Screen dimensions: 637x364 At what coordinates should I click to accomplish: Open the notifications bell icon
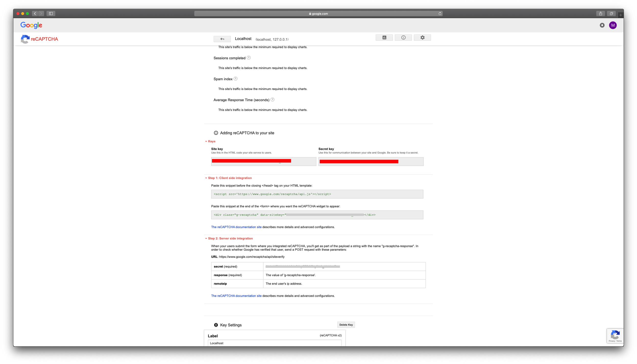(602, 25)
